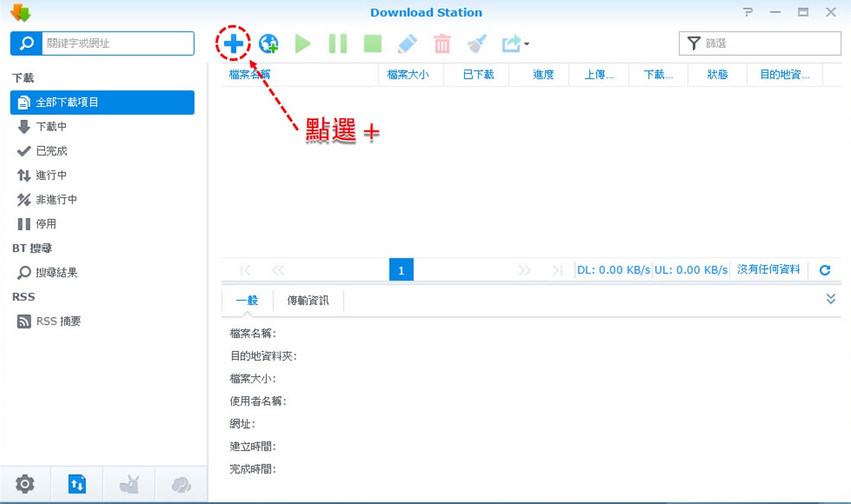851x504 pixels.
Task: Select BT/HTTP transfer arrows icon at bottom
Action: tap(77, 485)
